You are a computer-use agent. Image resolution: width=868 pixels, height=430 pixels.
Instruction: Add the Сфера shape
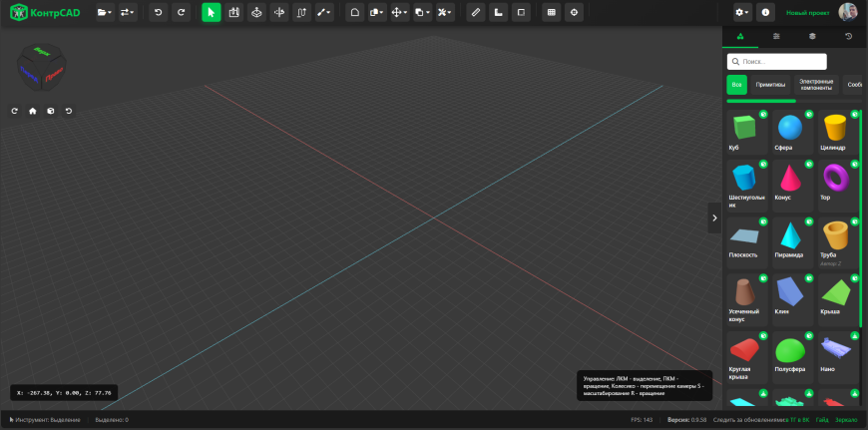[x=793, y=132]
